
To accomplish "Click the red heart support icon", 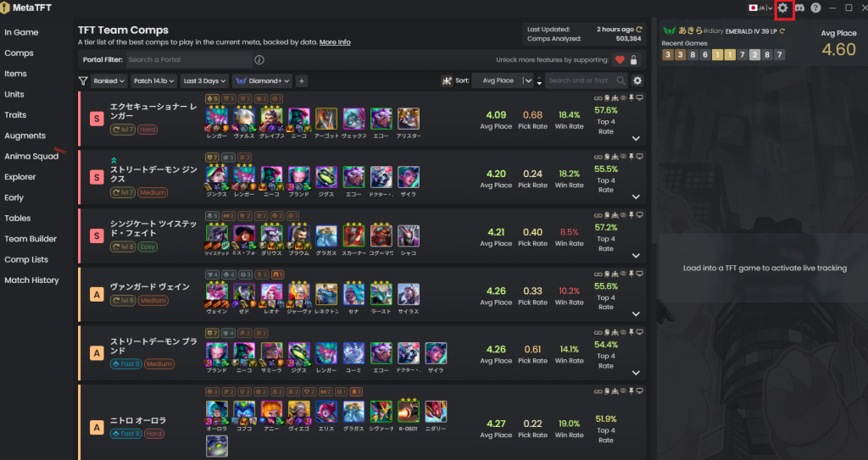I will (620, 60).
